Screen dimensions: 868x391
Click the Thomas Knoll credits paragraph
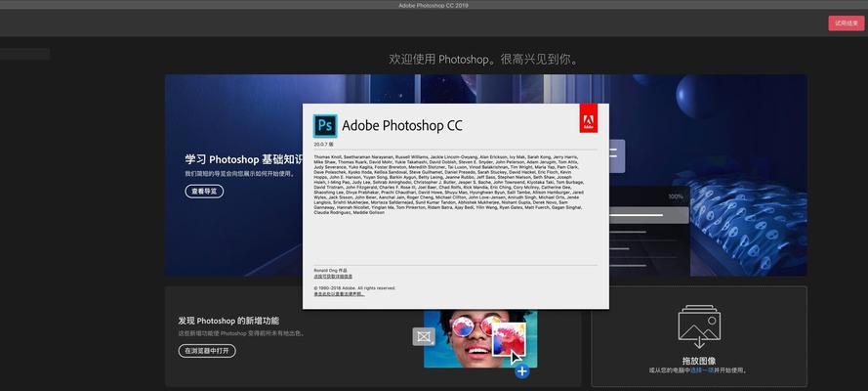click(448, 185)
